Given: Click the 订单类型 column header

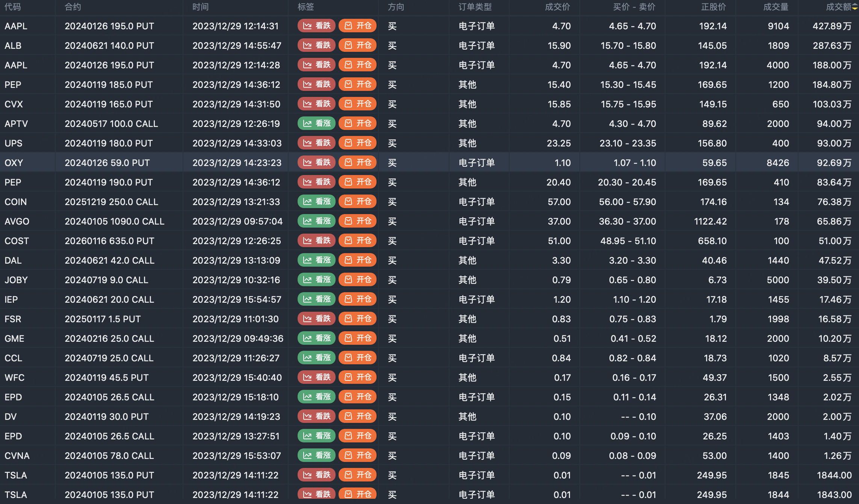Looking at the screenshot, I should [x=475, y=7].
